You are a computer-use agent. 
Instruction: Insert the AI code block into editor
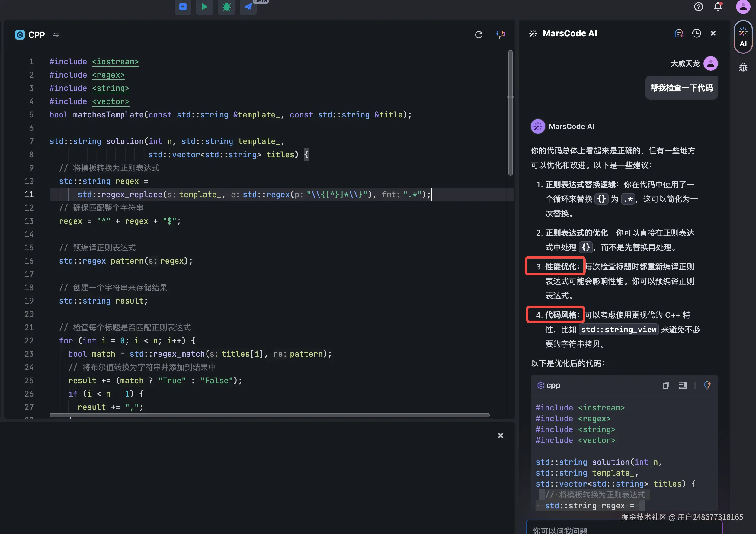pos(683,385)
